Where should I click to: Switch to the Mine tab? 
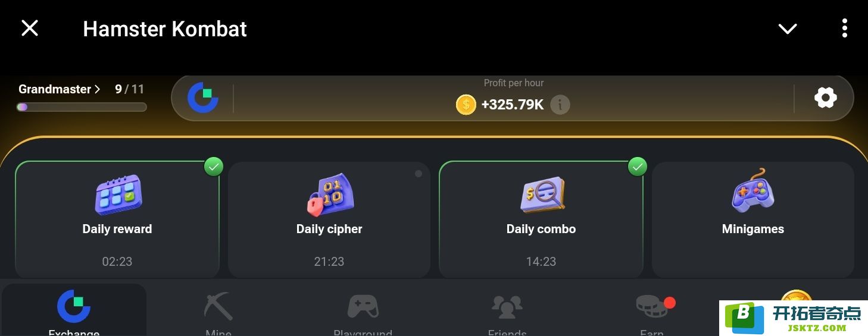tap(218, 313)
